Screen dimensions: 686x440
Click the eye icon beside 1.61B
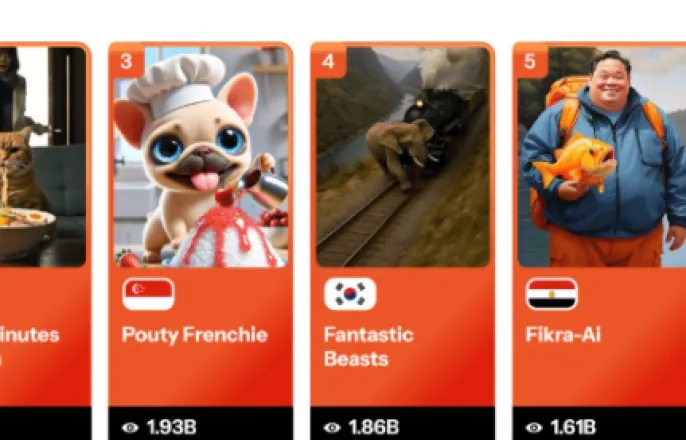pos(534,427)
